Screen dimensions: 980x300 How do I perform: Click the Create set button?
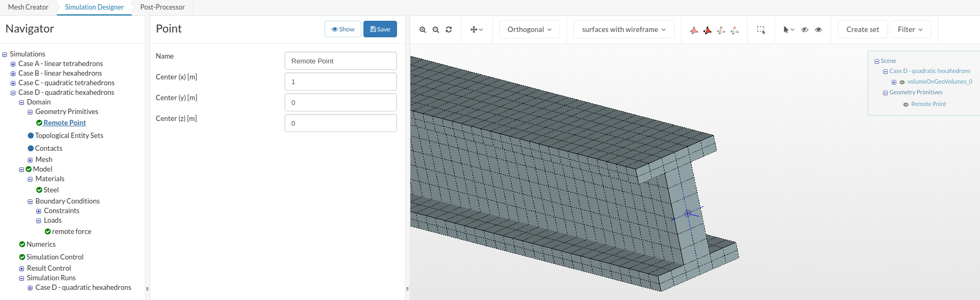(862, 29)
